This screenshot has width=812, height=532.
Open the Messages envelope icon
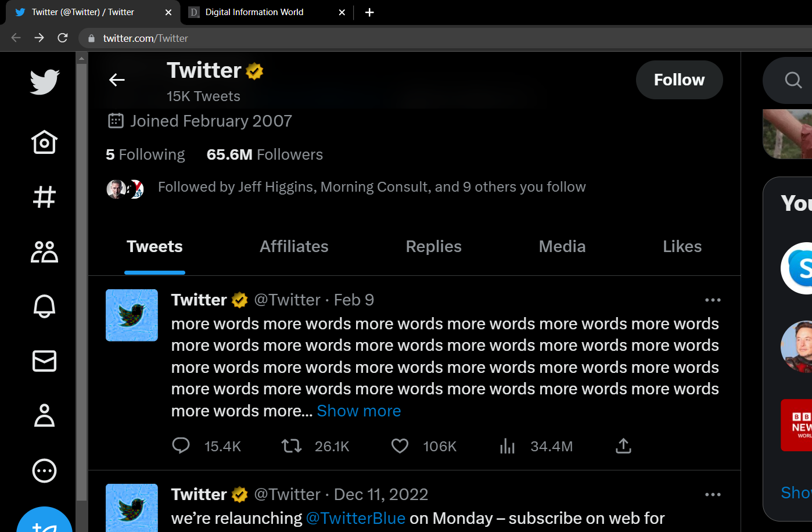pos(45,361)
